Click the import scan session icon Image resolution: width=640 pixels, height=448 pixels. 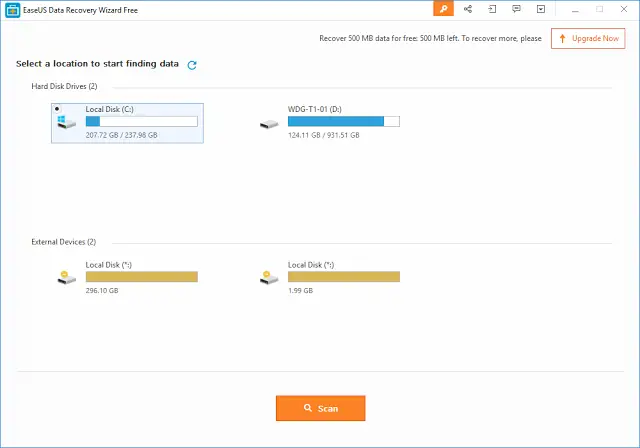(x=492, y=9)
